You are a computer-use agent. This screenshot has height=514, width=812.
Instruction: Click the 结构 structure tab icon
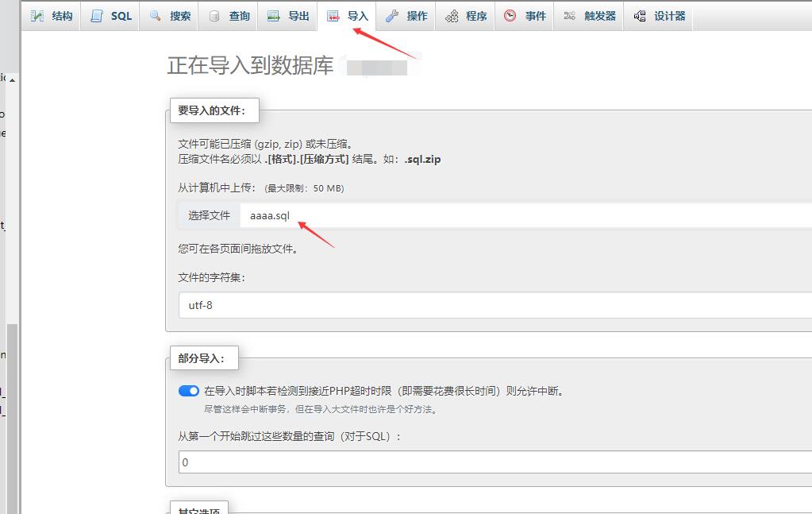click(37, 16)
